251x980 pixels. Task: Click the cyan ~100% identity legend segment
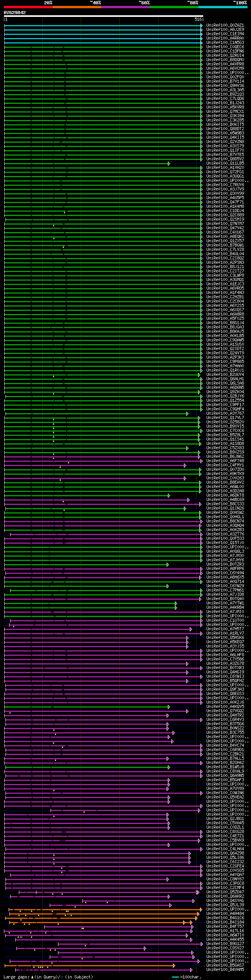tap(223, 7)
